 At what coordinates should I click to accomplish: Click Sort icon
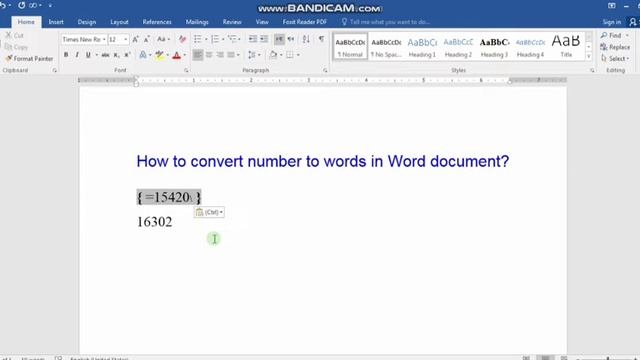click(306, 39)
